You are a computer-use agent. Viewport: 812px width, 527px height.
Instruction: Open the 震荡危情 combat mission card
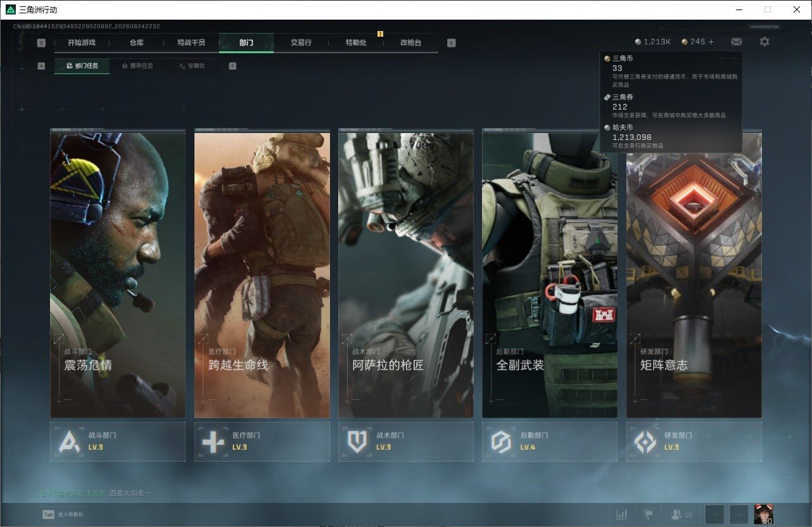pyautogui.click(x=118, y=274)
